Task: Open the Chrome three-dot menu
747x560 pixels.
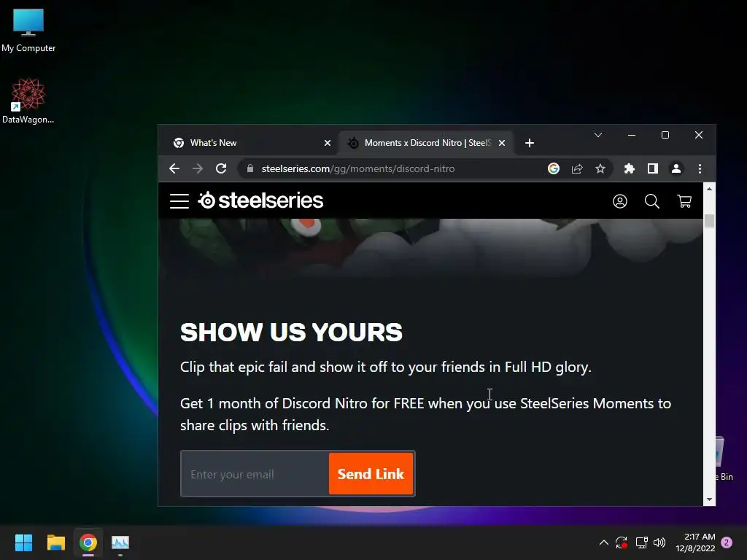Action: [x=700, y=168]
